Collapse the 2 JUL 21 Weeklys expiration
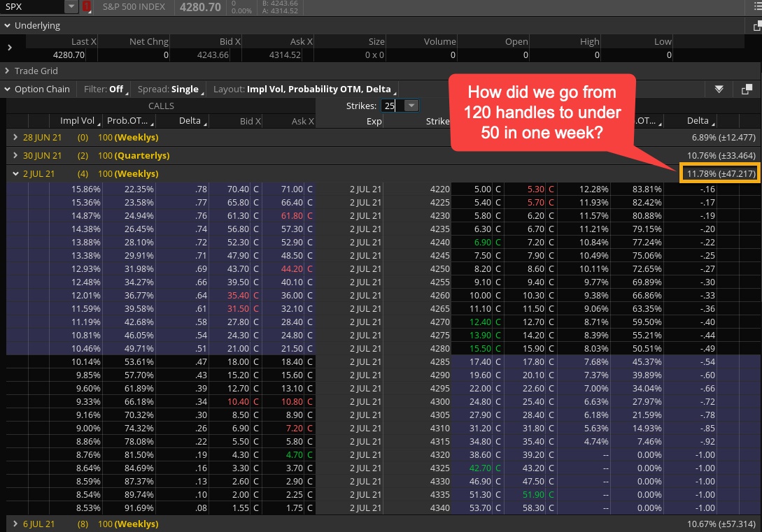Viewport: 762px width, 532px height. 17,173
